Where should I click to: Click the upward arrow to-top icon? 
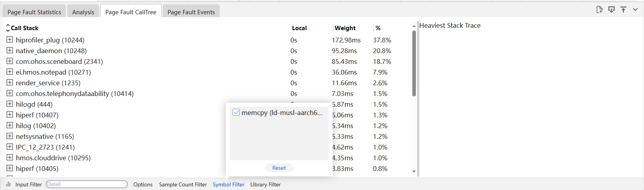pyautogui.click(x=623, y=10)
